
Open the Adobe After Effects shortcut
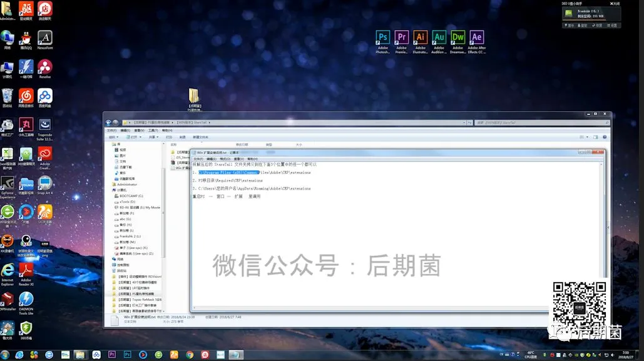pyautogui.click(x=476, y=42)
